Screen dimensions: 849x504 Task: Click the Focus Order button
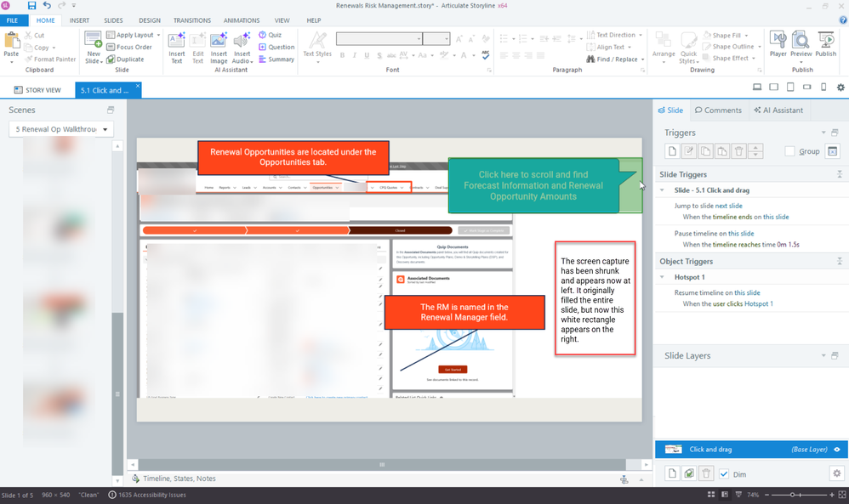click(129, 47)
